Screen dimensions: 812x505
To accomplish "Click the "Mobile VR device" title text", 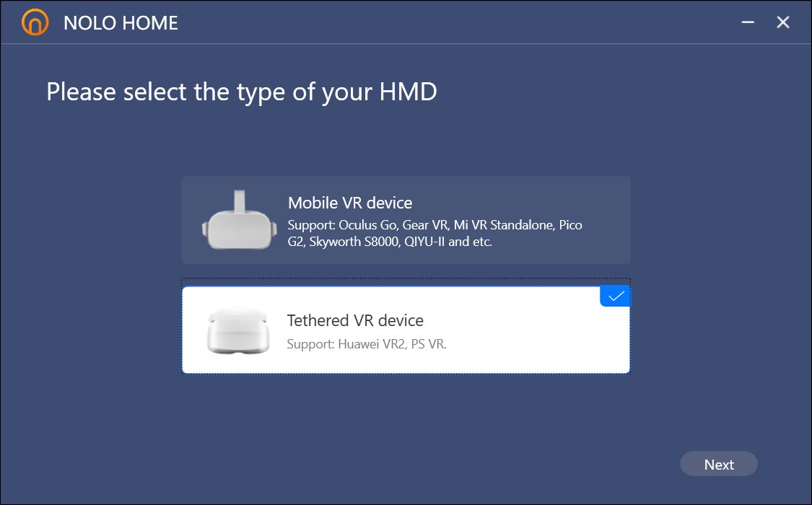I will click(350, 203).
